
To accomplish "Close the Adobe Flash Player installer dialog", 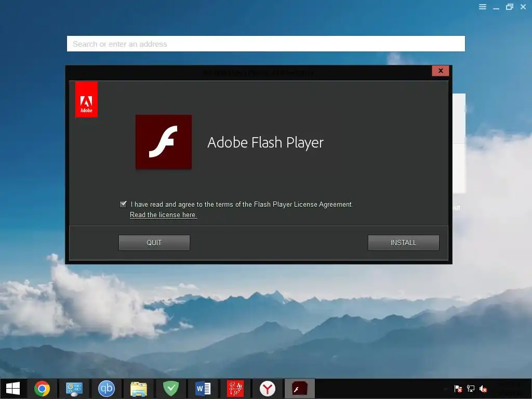I will click(x=441, y=71).
